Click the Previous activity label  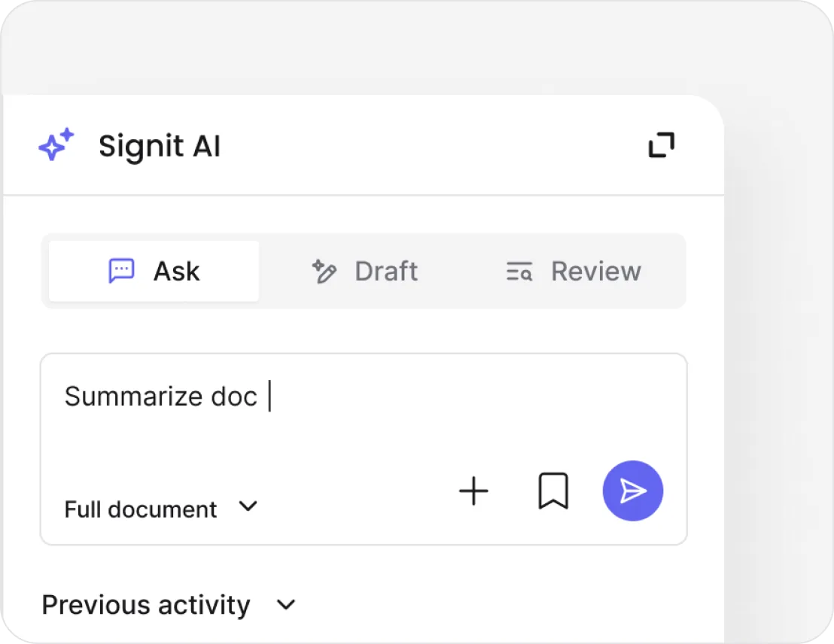tap(145, 605)
